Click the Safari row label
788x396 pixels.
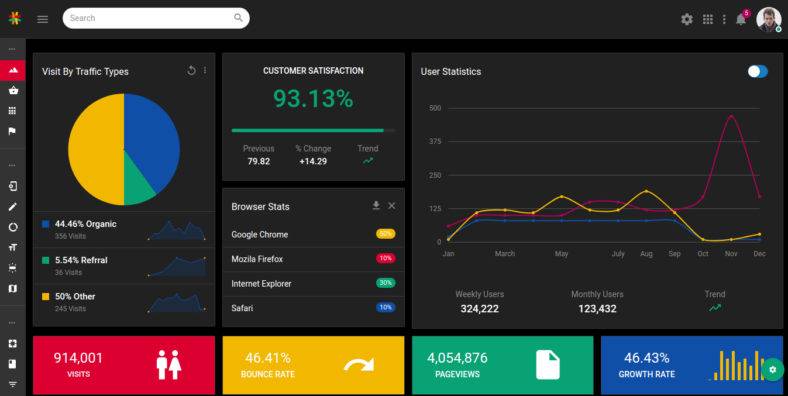tap(242, 308)
